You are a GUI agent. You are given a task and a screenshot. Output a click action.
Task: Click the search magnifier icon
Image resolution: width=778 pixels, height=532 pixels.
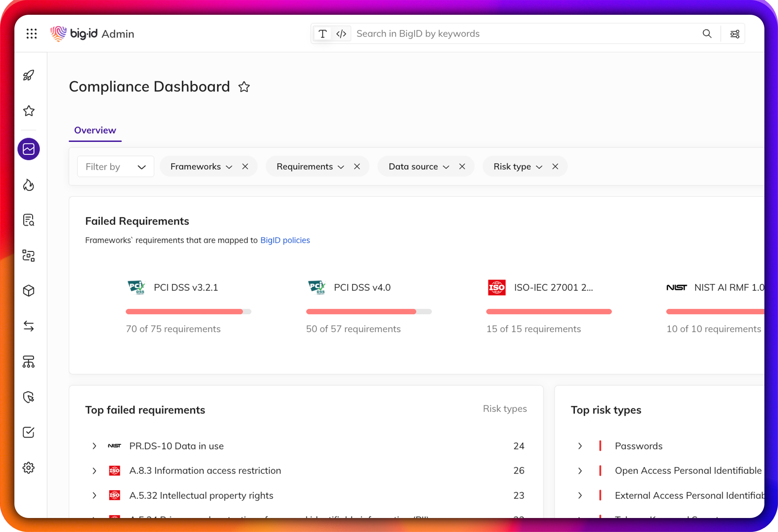coord(707,34)
